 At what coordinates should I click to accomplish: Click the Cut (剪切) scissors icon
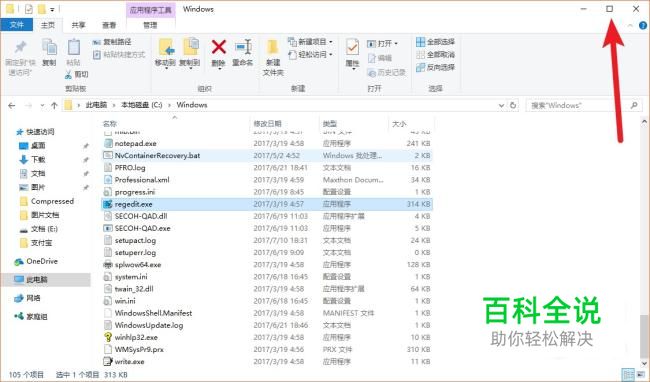pos(68,75)
